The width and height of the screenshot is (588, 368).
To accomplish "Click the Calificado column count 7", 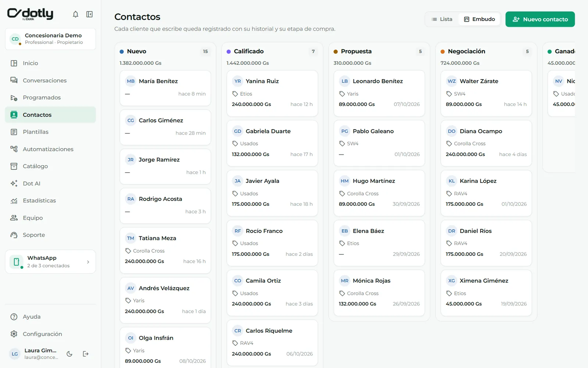I will pos(313,52).
